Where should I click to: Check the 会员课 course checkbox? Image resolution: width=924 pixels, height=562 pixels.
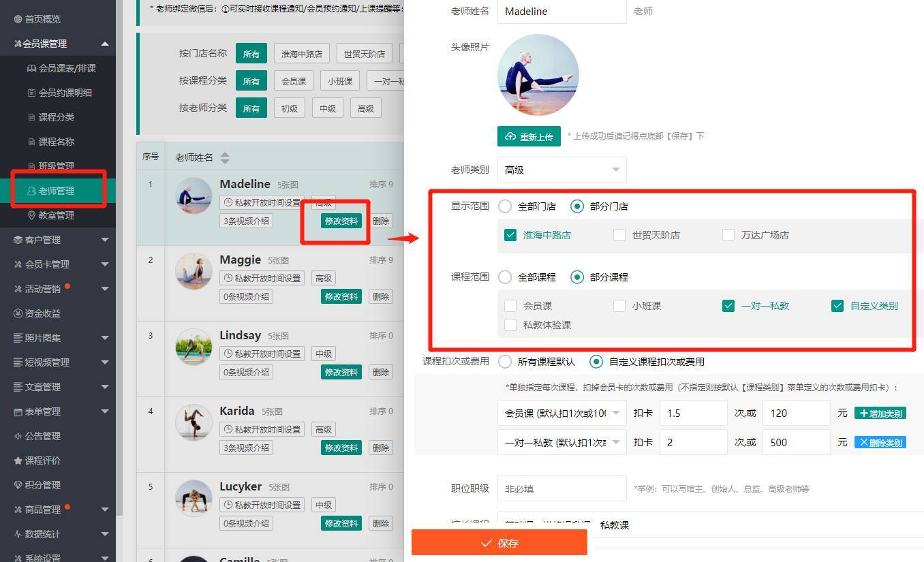click(510, 306)
